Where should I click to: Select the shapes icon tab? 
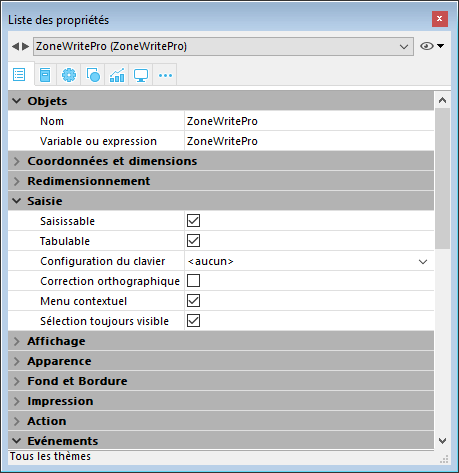tap(93, 75)
